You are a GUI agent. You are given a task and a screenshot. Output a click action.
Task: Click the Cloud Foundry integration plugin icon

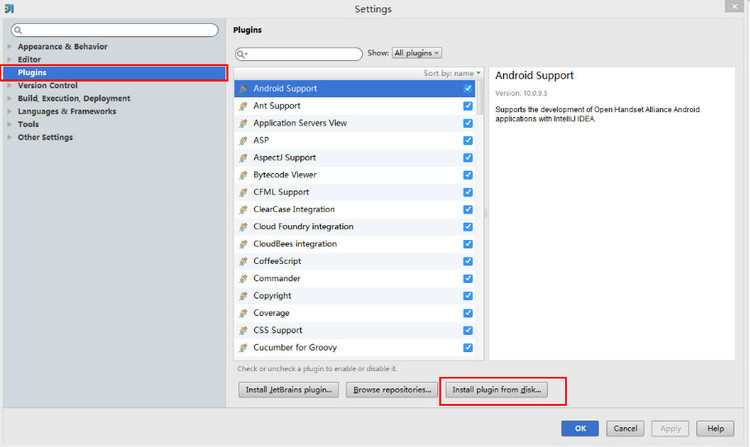[x=243, y=227]
